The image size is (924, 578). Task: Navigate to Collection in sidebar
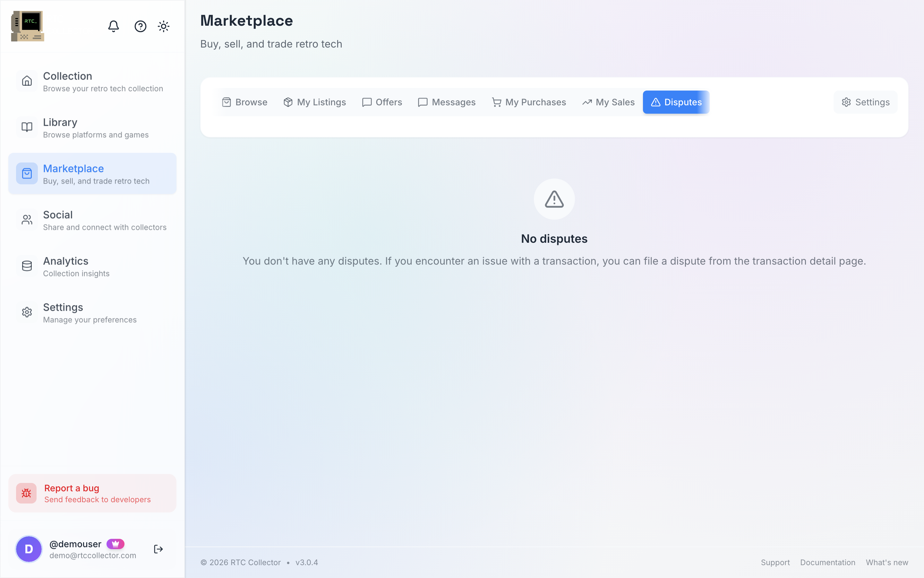92,81
